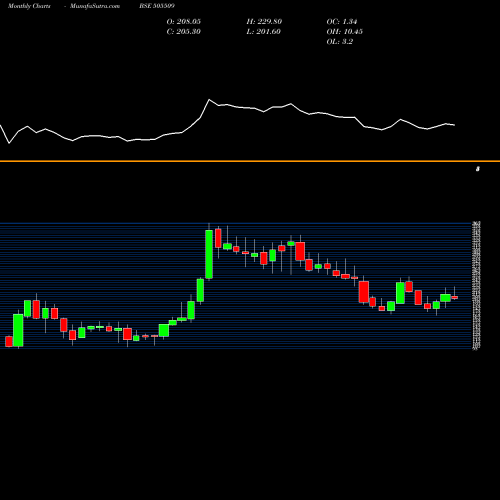Screen dimensions: 500x500
Task: Click the tallest green candlestick
Action: 209,254
